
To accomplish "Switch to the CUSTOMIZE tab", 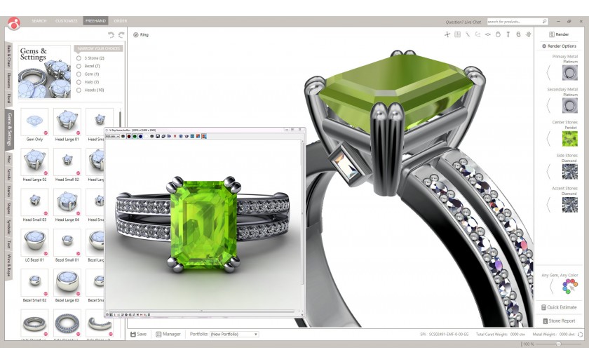I will 67,21.
